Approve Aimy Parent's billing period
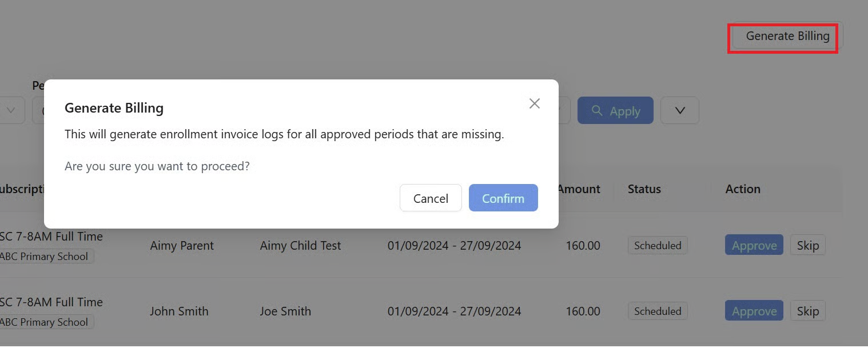The image size is (868, 348). click(x=754, y=246)
